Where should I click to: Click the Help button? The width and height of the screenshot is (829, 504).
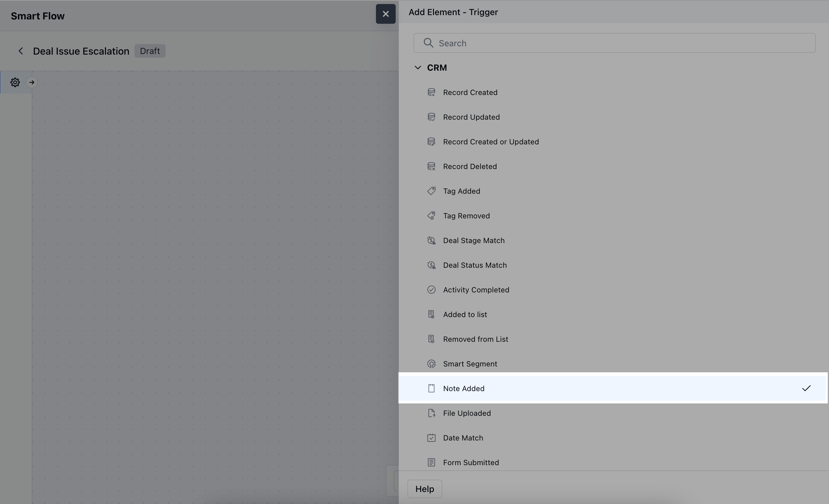[x=425, y=489]
